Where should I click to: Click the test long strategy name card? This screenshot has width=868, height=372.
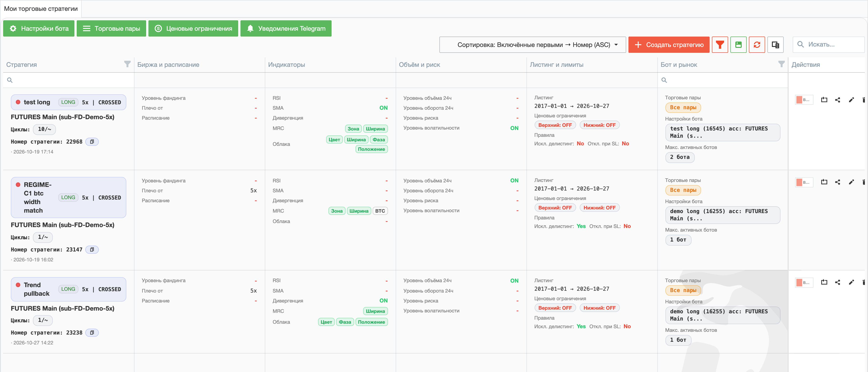click(x=68, y=102)
